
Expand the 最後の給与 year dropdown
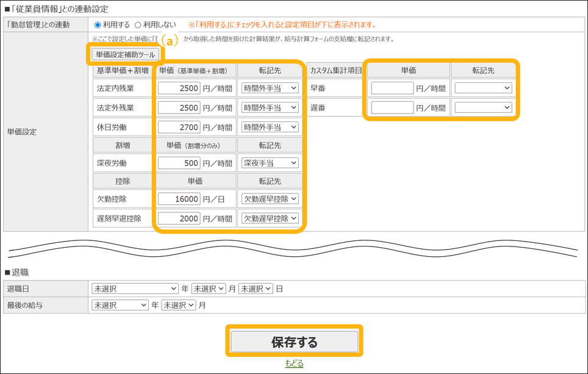point(120,304)
